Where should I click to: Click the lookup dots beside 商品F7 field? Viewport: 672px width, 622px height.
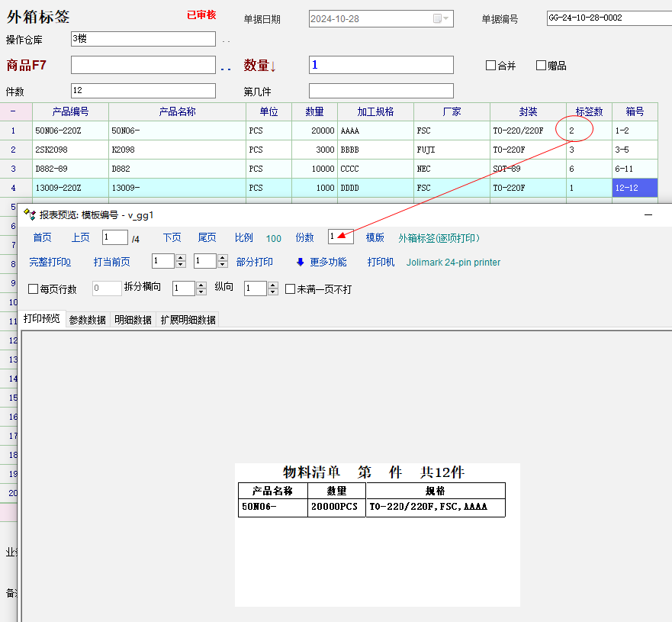pyautogui.click(x=226, y=68)
